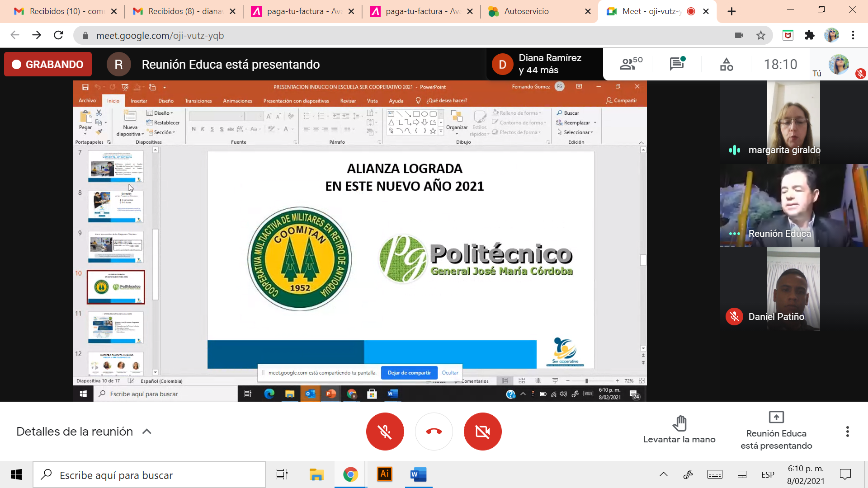Select slide 7 thumbnail
Viewport: 868px width, 488px height.
pos(116,166)
